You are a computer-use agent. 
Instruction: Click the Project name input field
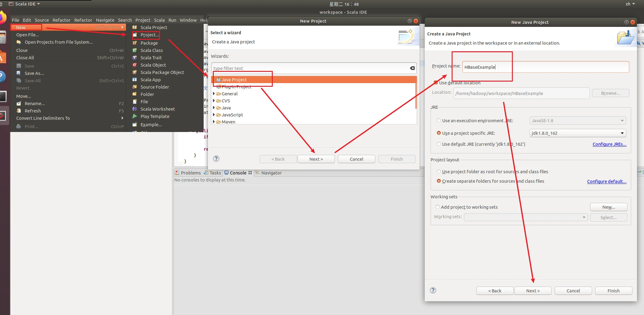(545, 67)
